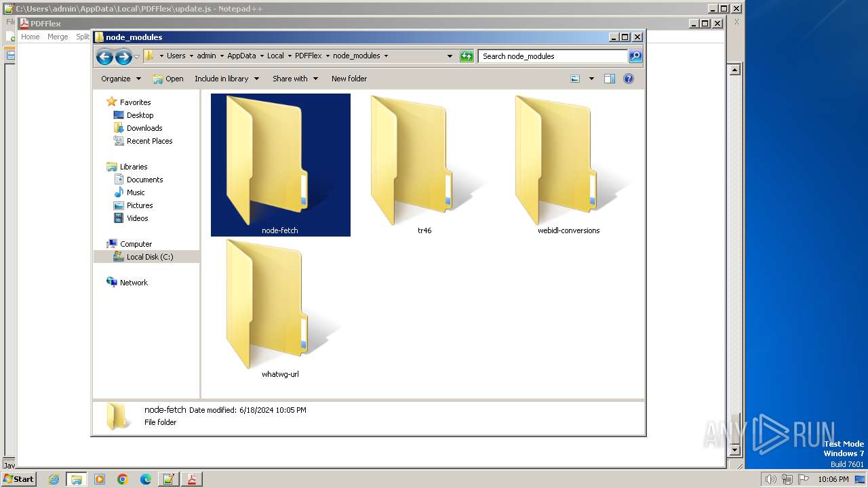
Task: Switch to PDFFlex in taskbar
Action: (x=192, y=479)
